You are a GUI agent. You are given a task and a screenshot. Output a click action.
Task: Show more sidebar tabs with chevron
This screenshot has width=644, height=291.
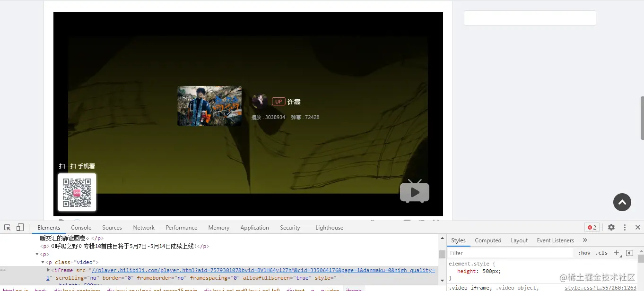(585, 240)
